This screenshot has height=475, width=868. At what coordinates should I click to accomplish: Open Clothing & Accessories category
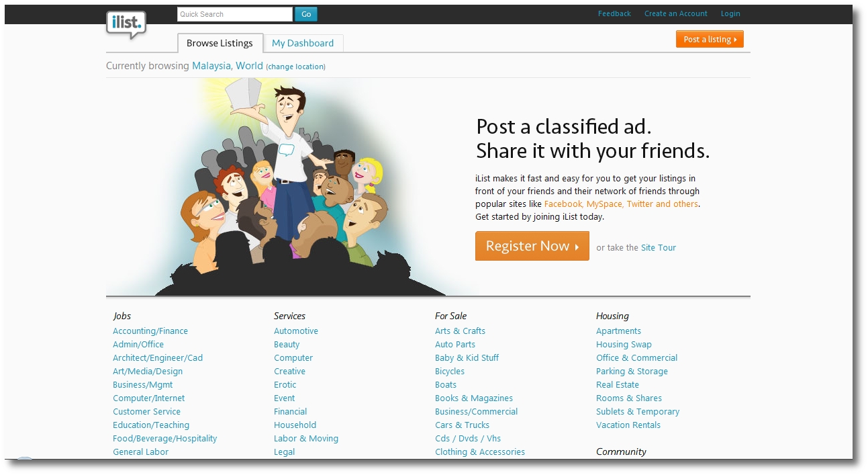pyautogui.click(x=480, y=452)
